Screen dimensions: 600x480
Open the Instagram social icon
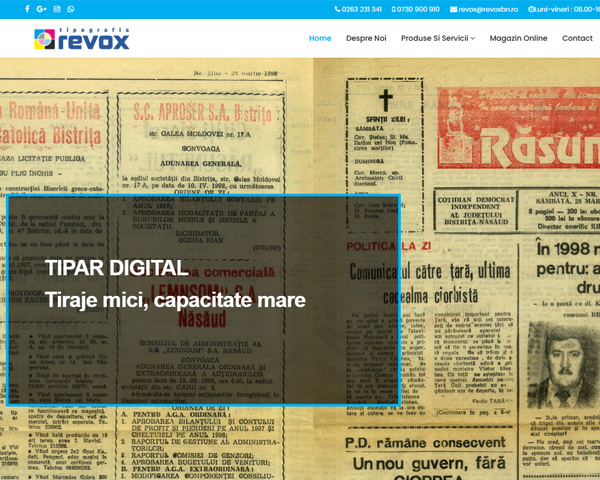[57, 9]
